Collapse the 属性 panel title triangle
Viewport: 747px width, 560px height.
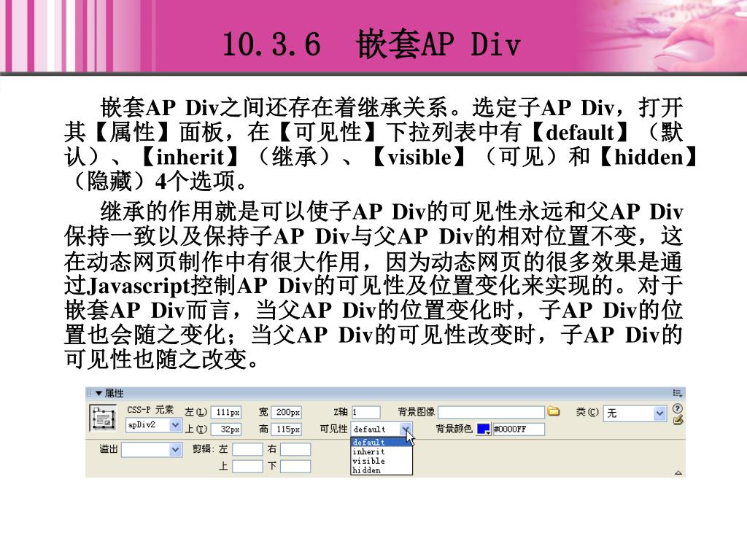pyautogui.click(x=99, y=393)
